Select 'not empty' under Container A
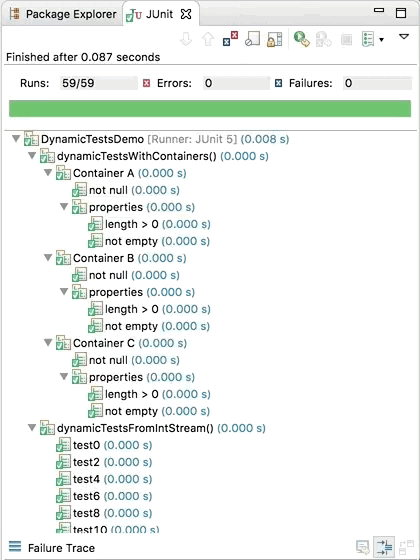420x560 pixels. (x=149, y=241)
